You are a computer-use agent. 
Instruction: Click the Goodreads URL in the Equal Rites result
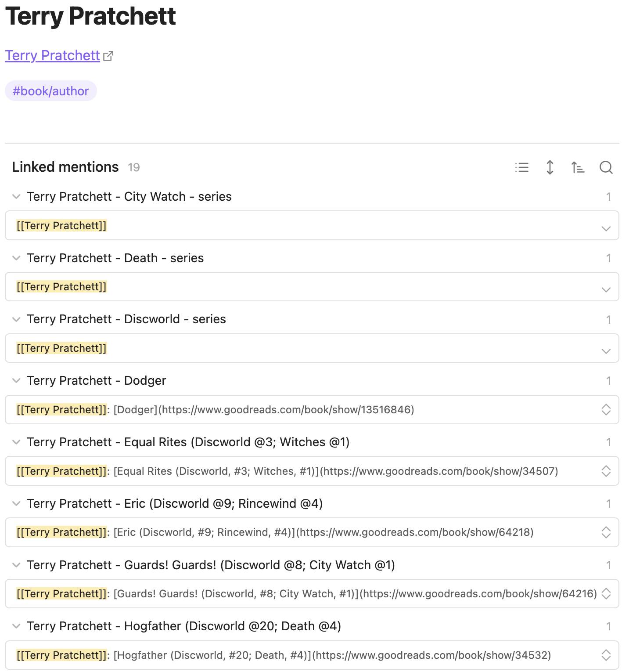(x=439, y=471)
